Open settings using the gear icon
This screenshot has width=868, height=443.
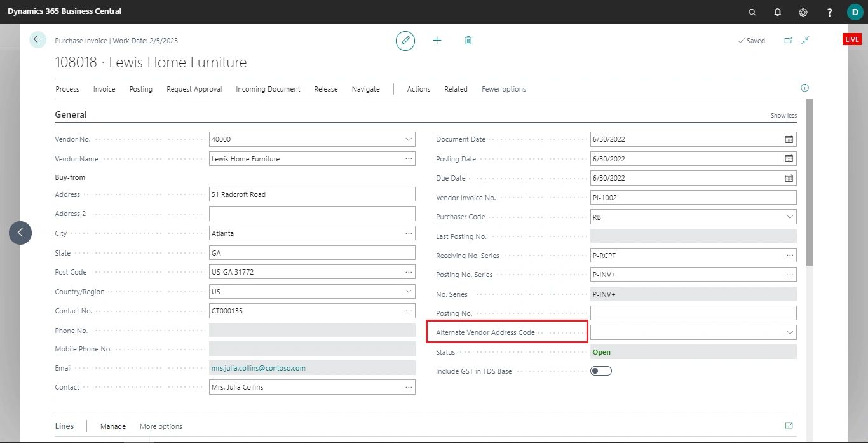click(x=803, y=12)
